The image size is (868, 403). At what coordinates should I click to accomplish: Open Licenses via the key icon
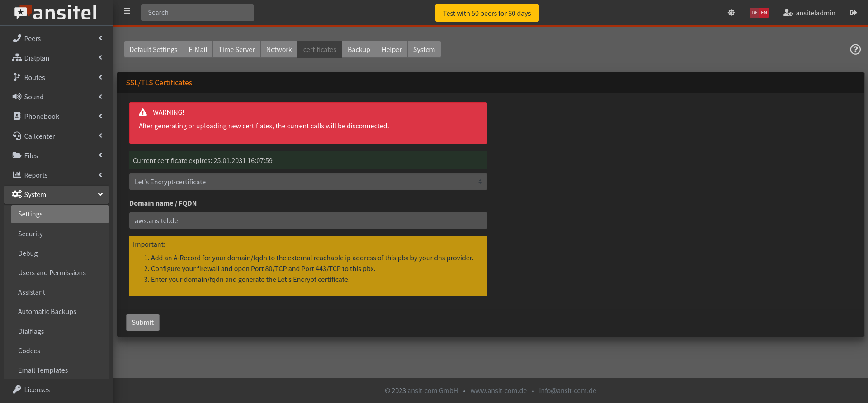click(x=17, y=389)
